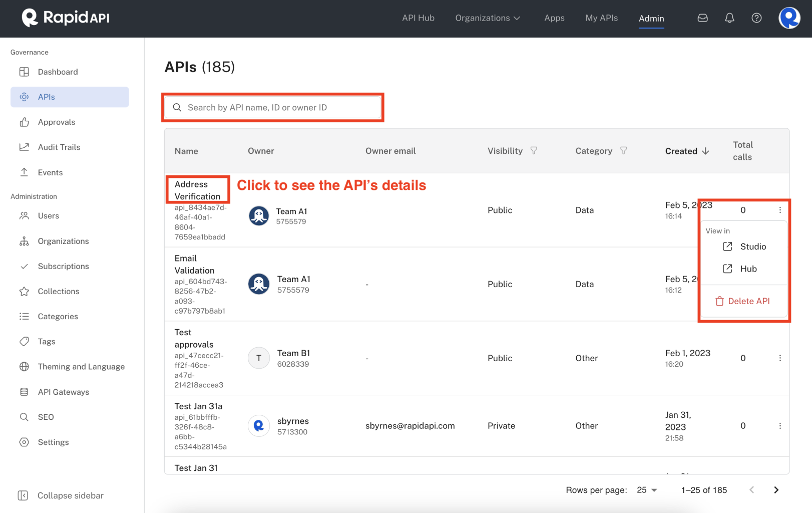The height and width of the screenshot is (513, 812).
Task: Click the search by API name field
Action: pyautogui.click(x=273, y=107)
